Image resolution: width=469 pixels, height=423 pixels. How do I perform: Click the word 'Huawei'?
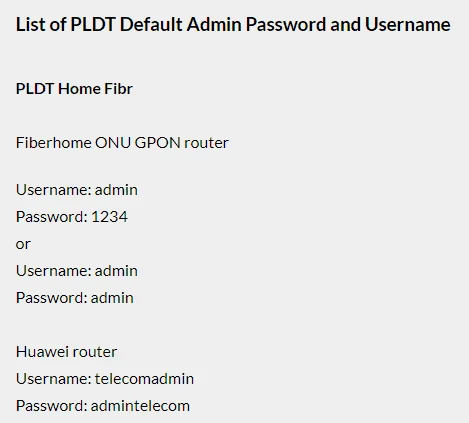point(42,352)
